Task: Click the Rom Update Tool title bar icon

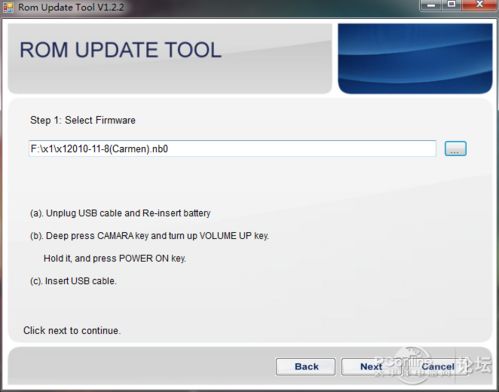Action: tap(8, 7)
